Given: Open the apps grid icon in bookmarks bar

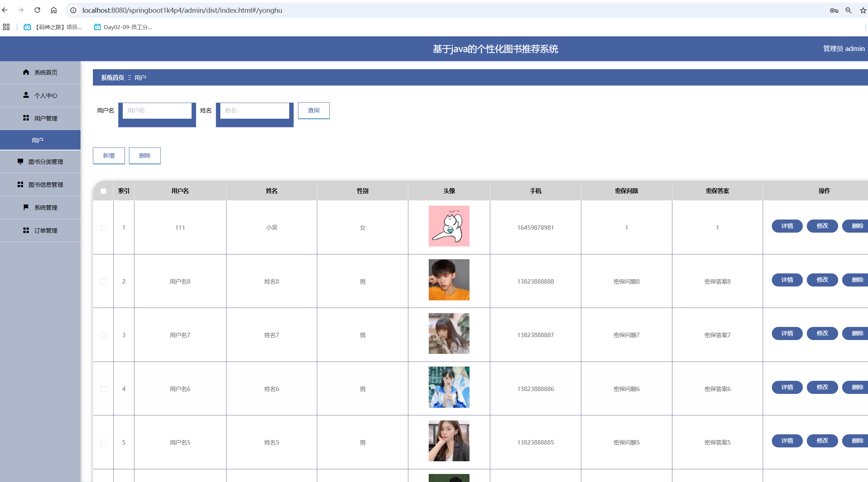Looking at the screenshot, I should tap(6, 27).
